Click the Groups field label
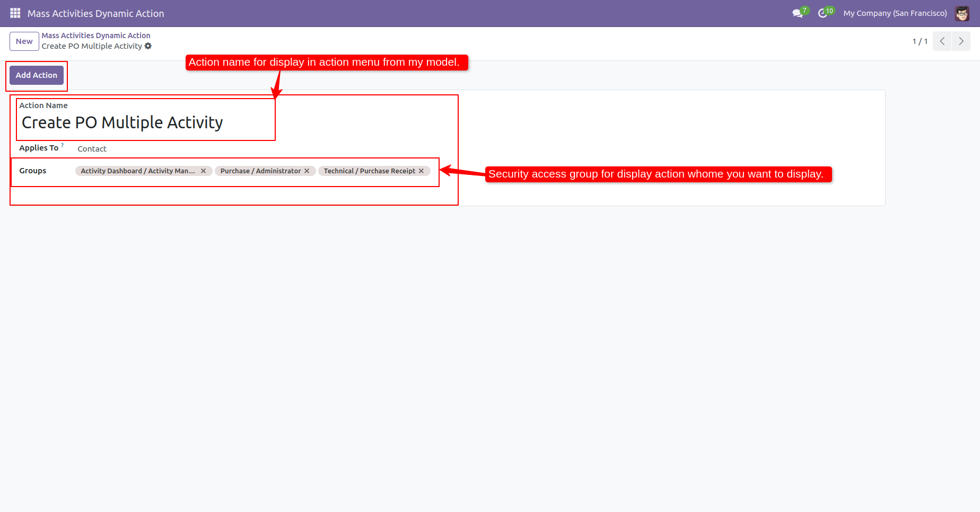 [x=33, y=171]
